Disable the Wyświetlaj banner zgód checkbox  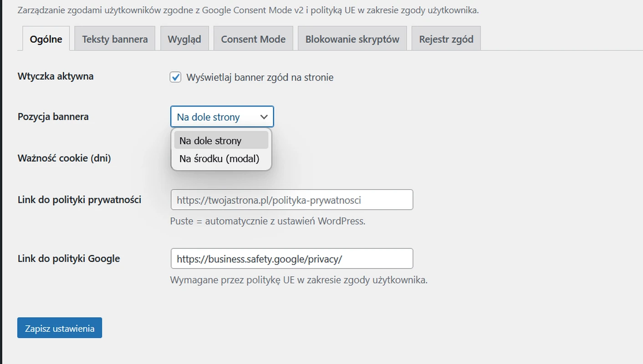(175, 77)
